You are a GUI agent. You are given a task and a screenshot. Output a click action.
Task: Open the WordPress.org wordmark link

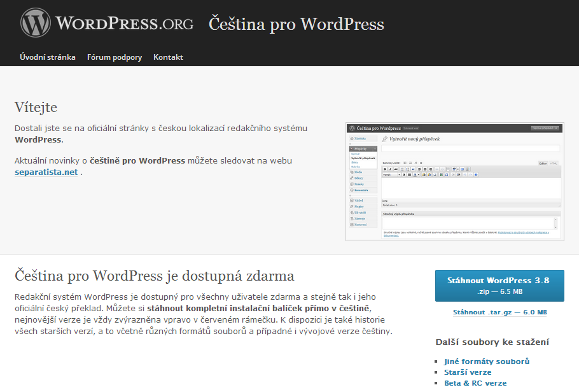click(x=125, y=24)
